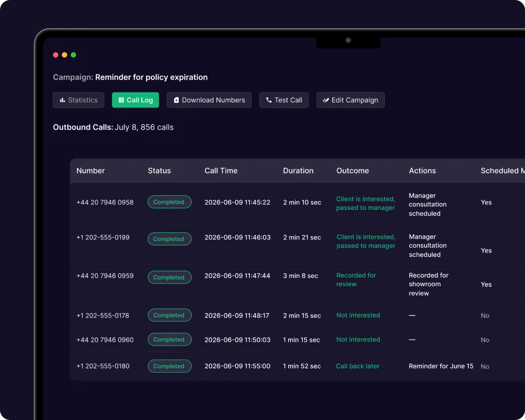This screenshot has width=525, height=420.
Task: Select phone number +44 20 7946 0960
Action: [x=105, y=340]
